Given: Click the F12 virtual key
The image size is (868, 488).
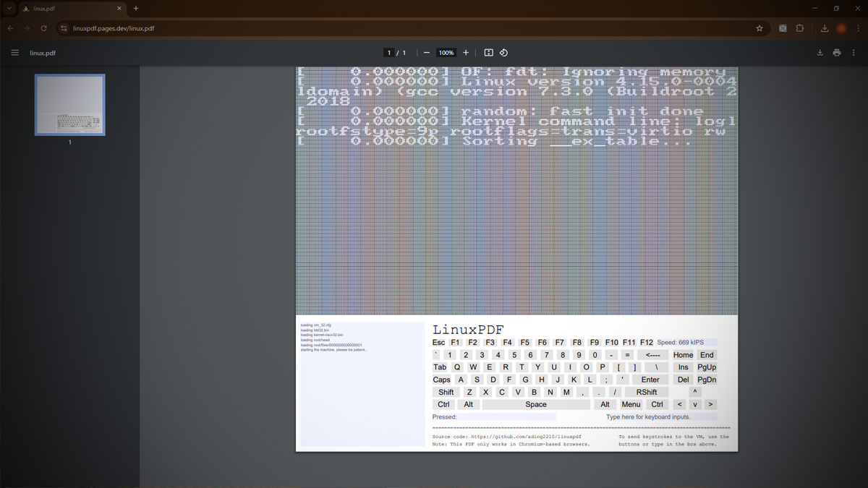Looking at the screenshot, I should [x=647, y=343].
